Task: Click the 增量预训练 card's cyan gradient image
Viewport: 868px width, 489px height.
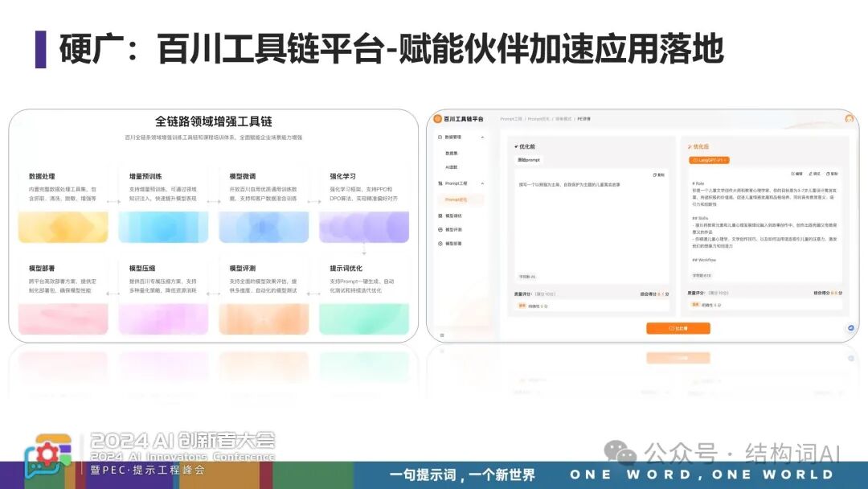Action: 163,227
